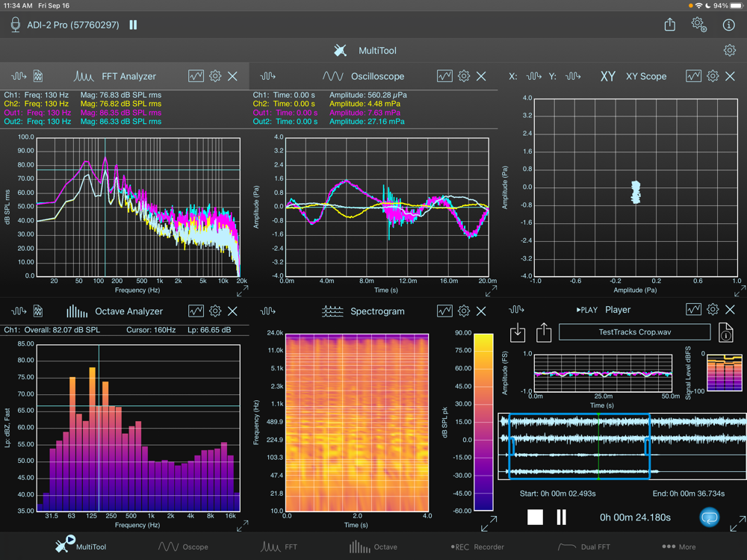Import audio file into Player
This screenshot has width=747, height=560.
pos(518,332)
